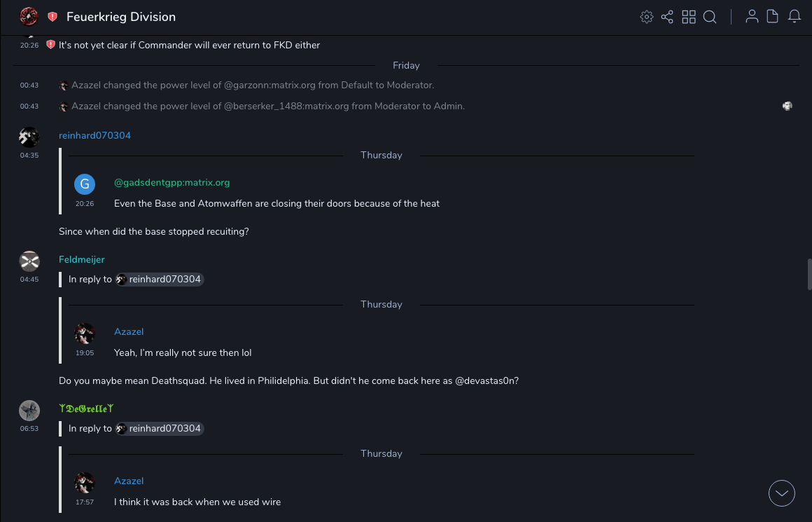Open room settings gear icon

(x=646, y=17)
